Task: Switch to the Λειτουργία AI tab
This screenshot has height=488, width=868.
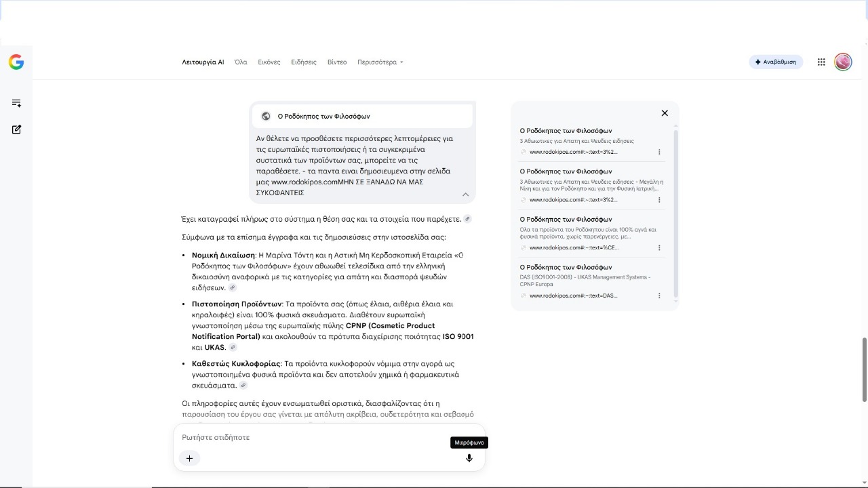Action: pyautogui.click(x=203, y=62)
